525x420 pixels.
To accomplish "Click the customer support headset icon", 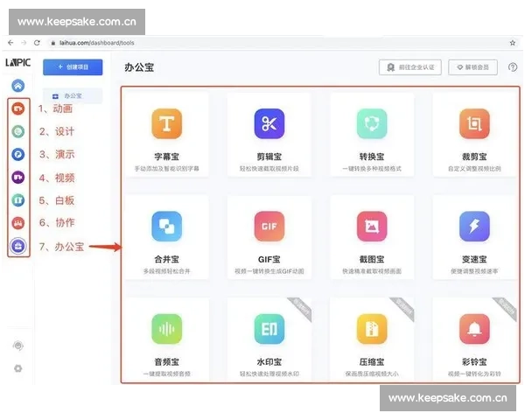I will 18,346.
